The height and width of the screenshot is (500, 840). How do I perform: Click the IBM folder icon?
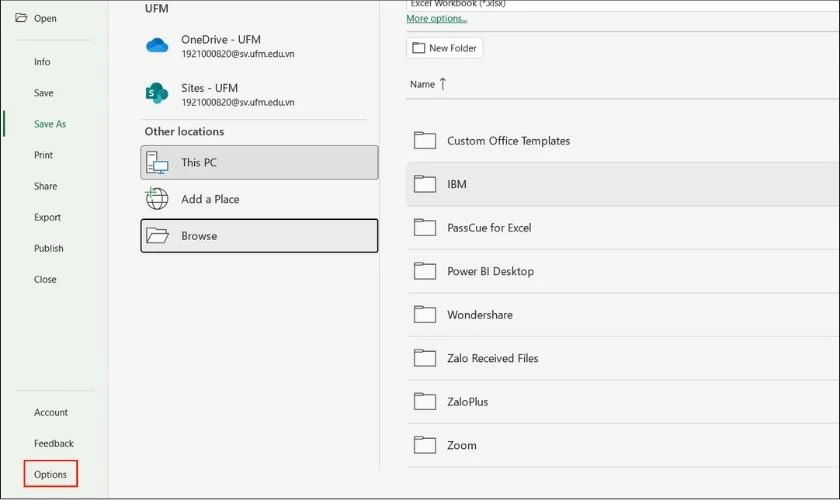point(425,184)
